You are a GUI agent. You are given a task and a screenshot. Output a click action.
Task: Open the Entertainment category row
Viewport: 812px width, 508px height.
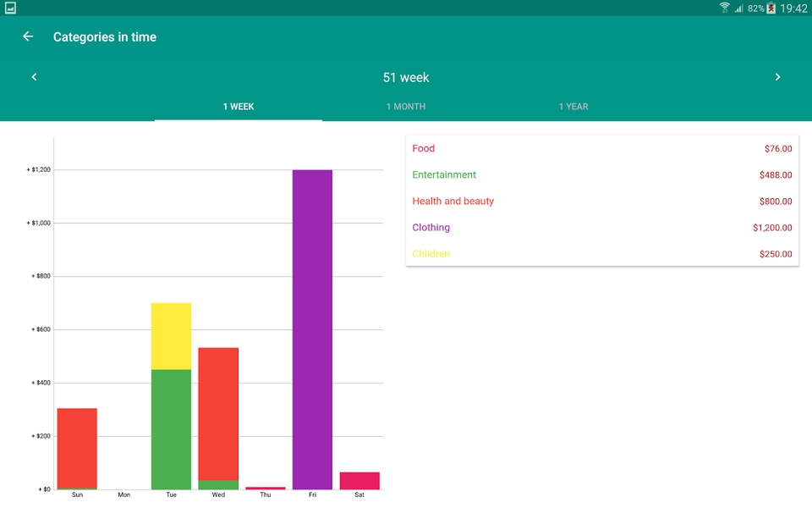602,175
